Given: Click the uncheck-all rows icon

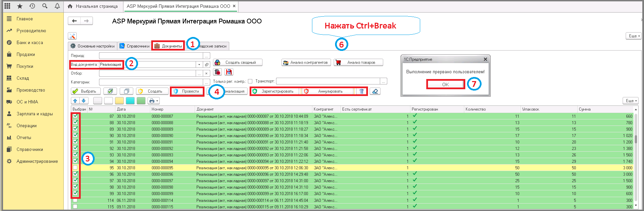Looking at the screenshot, I should [126, 91].
